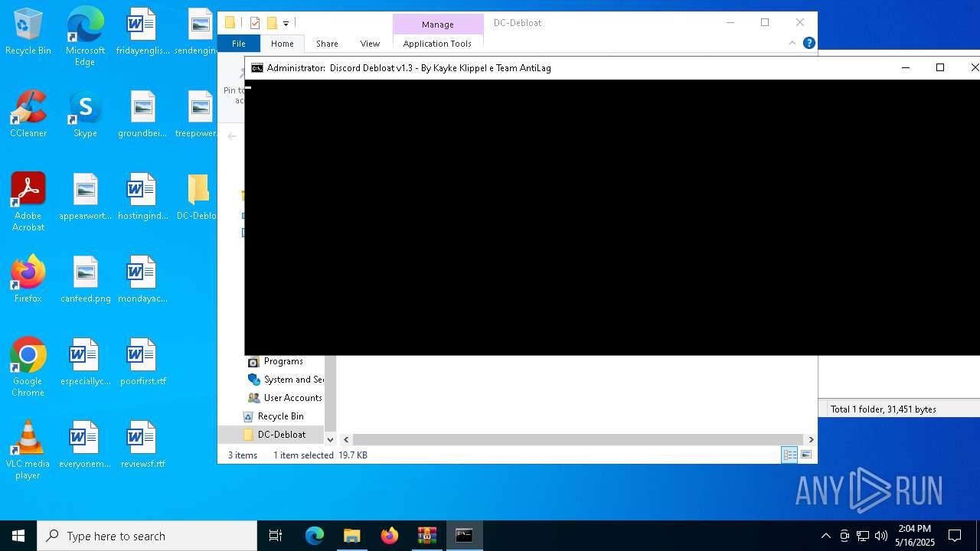
Task: Open mondayac Word document on desktop
Action: pyautogui.click(x=142, y=279)
